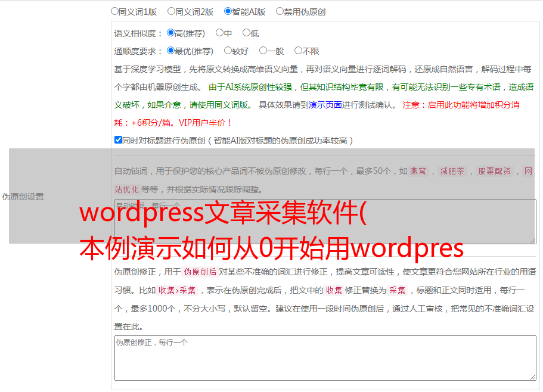Image resolution: width=543 pixels, height=392 pixels.
Task: Set 通顺度要求 to 较好
Action: pos(228,51)
